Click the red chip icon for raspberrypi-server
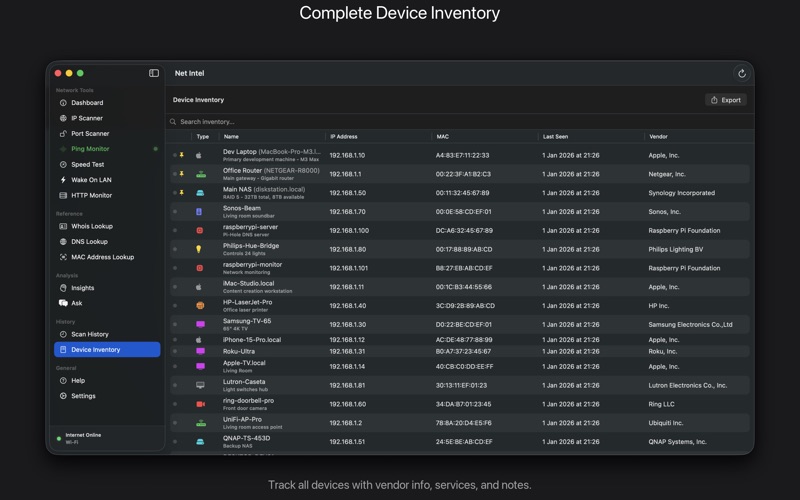 tap(199, 231)
